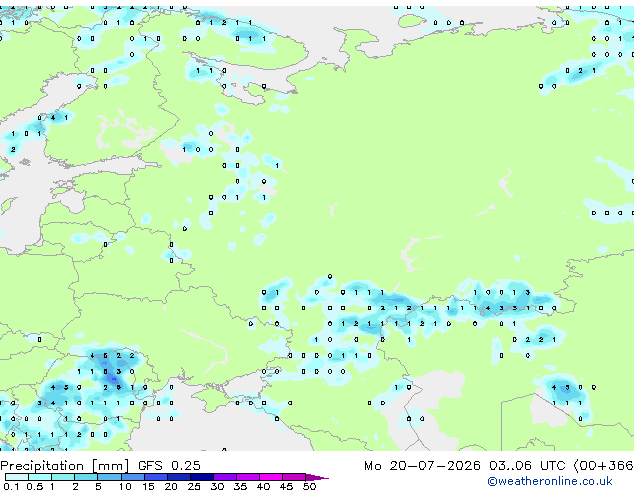Click the "20" legend scale label
Image resolution: width=634 pixels, height=490 pixels.
[171, 486]
